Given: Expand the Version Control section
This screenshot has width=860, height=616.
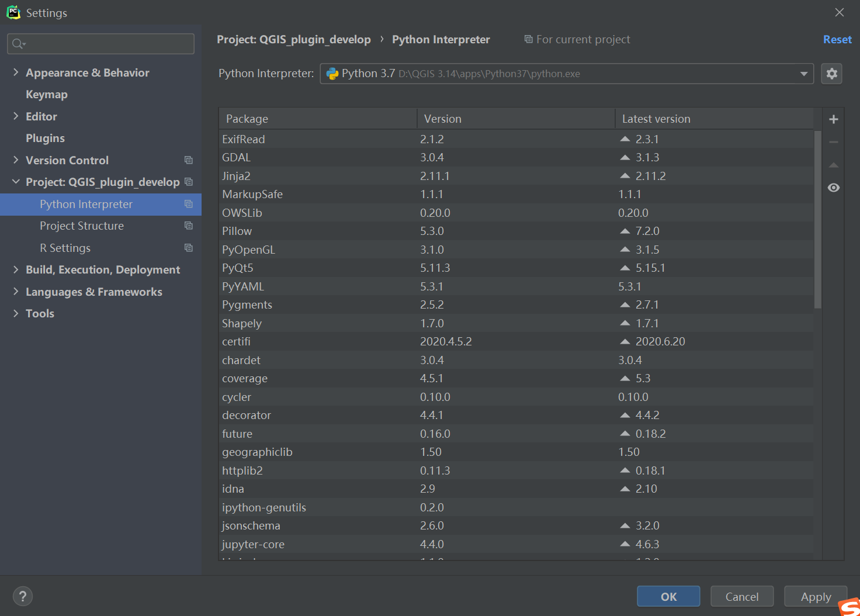Looking at the screenshot, I should tap(16, 160).
